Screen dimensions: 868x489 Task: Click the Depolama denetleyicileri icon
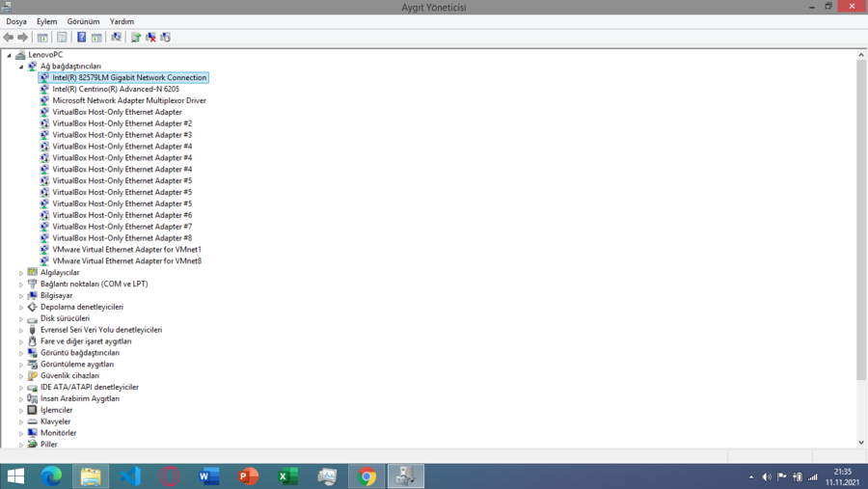[x=32, y=307]
